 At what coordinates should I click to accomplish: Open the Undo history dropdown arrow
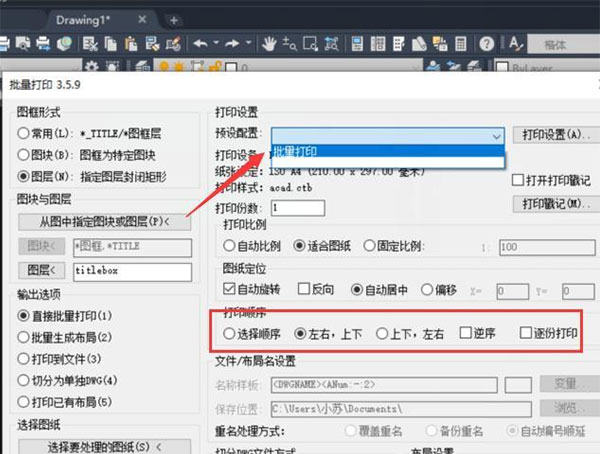pyautogui.click(x=216, y=42)
